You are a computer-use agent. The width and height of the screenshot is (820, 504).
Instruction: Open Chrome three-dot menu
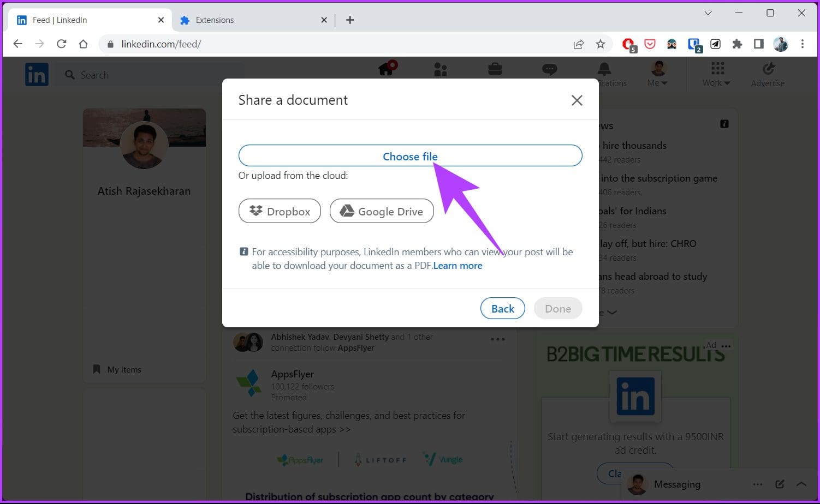pyautogui.click(x=802, y=44)
